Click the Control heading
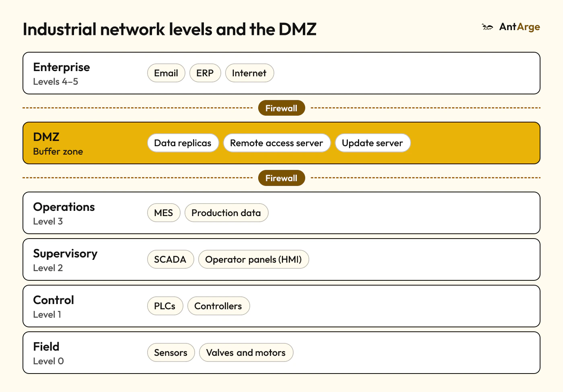The height and width of the screenshot is (392, 563). 53,300
